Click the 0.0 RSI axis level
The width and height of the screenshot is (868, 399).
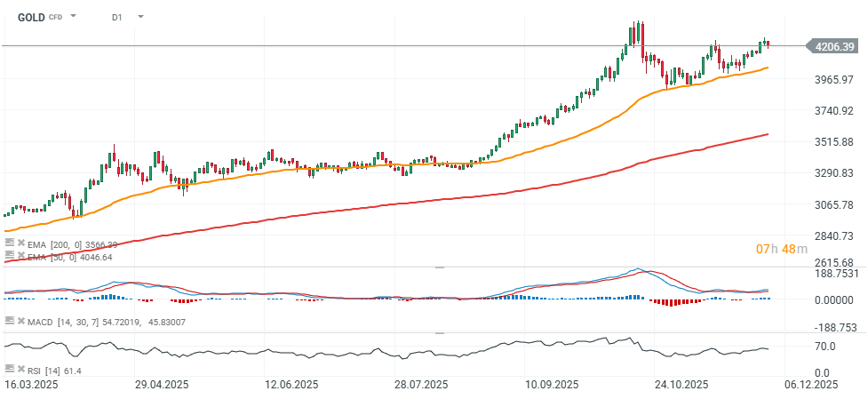click(824, 371)
